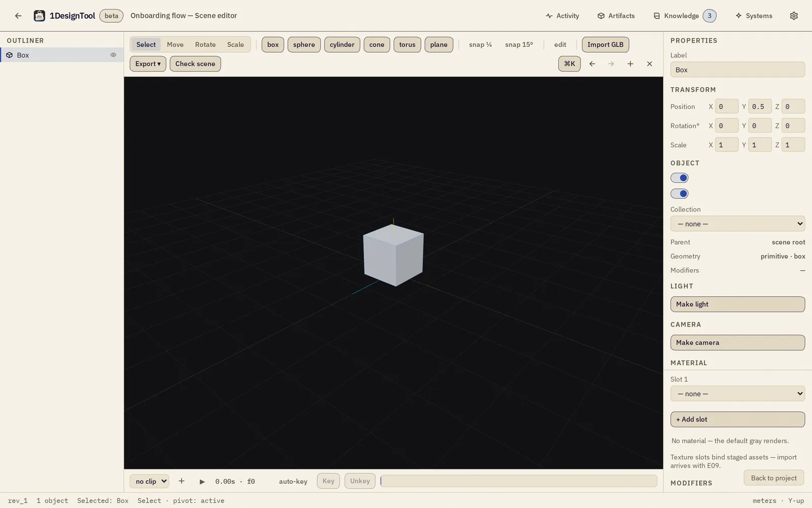Image resolution: width=812 pixels, height=508 pixels.
Task: Click the X close icon in toolbar
Action: [x=650, y=63]
